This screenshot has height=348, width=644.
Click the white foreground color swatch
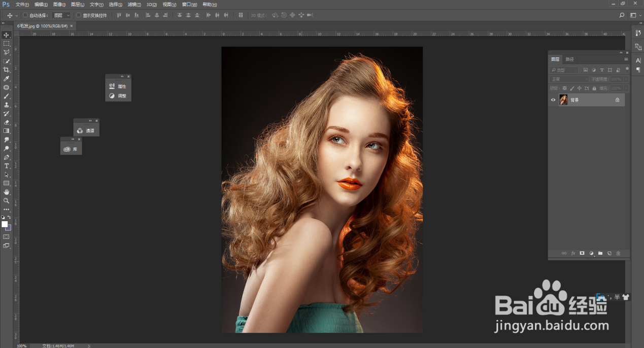[x=5, y=224]
